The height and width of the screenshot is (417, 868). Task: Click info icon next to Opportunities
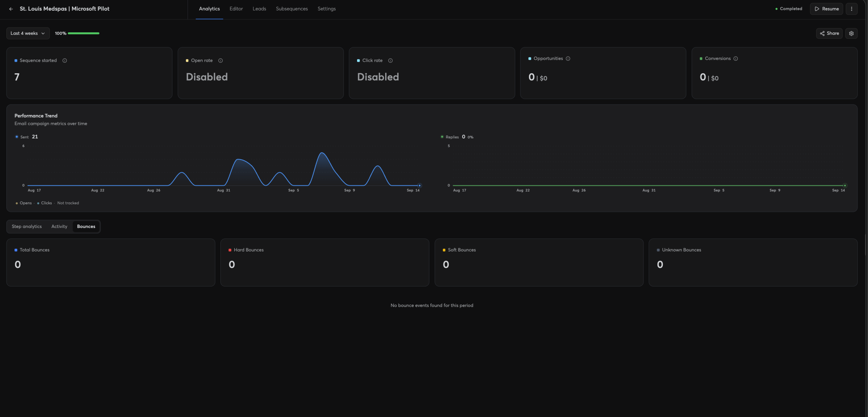568,58
